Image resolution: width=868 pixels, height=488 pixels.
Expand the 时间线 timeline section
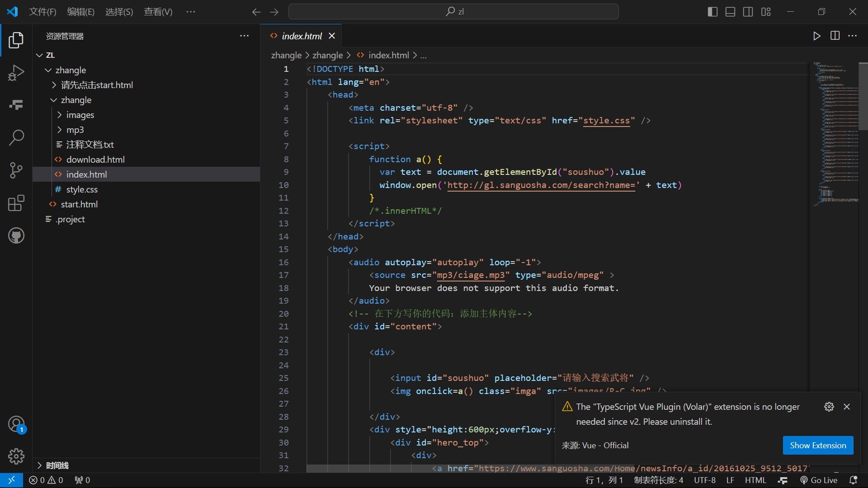coord(146,465)
